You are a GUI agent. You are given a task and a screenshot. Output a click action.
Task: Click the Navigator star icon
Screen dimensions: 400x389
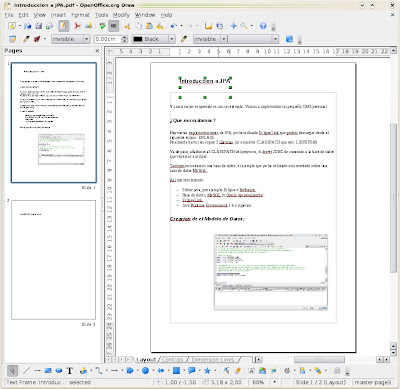[233, 26]
